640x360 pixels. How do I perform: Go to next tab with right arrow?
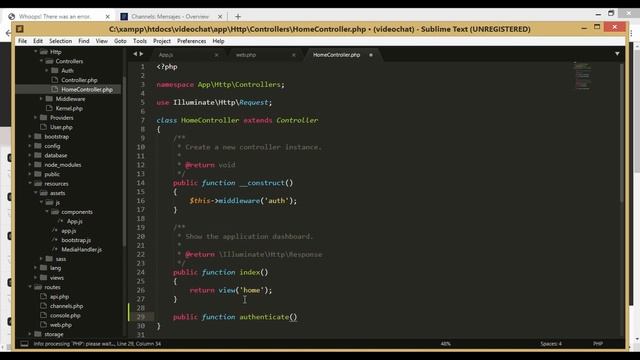click(141, 54)
